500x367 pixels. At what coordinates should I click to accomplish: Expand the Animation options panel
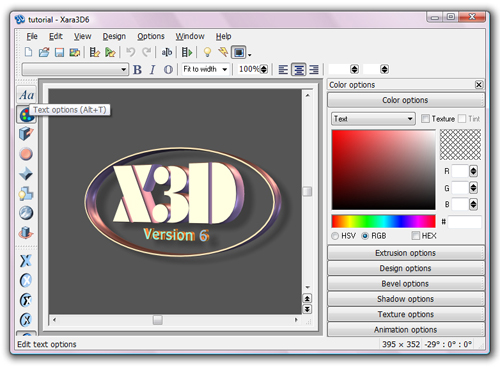[406, 330]
